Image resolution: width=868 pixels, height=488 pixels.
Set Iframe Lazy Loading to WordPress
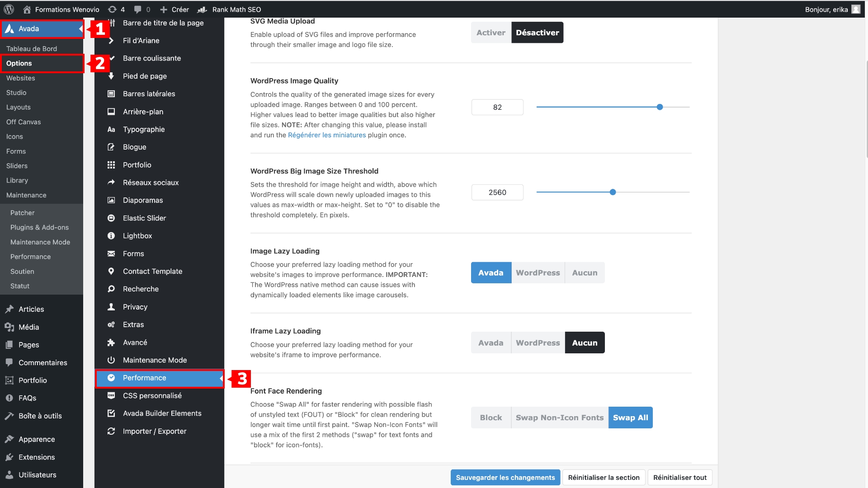click(x=538, y=343)
